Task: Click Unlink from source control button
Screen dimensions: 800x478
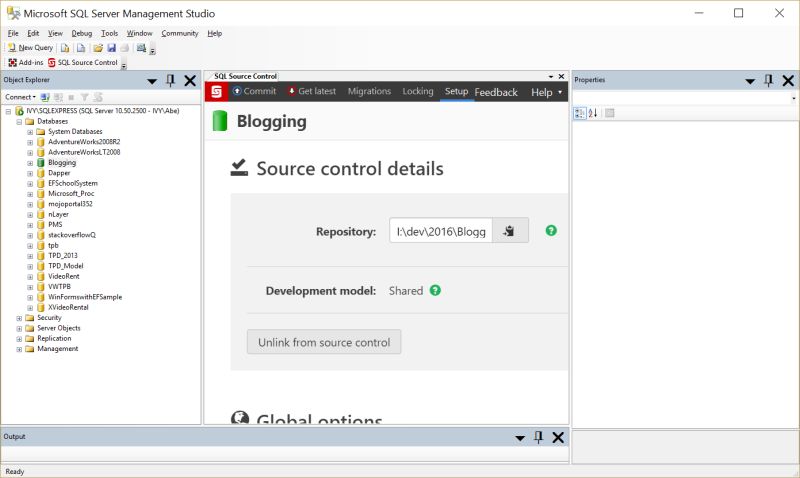Action: 324,342
